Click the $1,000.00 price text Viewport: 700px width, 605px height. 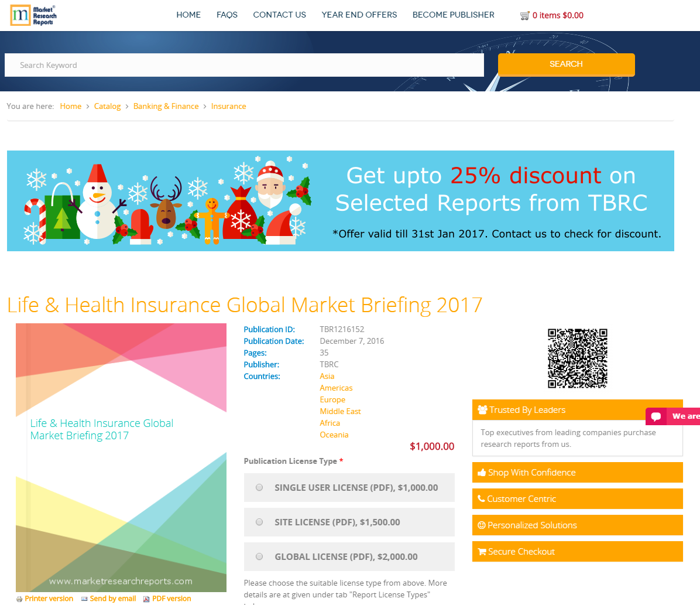pos(432,446)
